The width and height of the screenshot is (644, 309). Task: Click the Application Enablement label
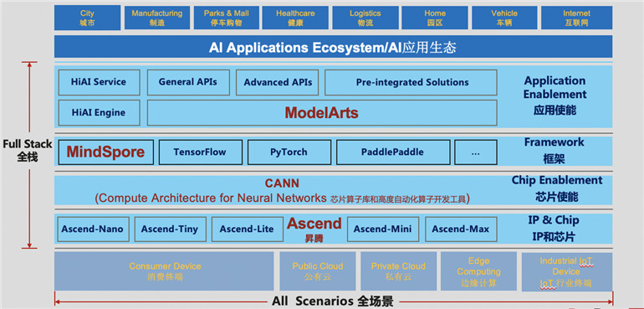click(555, 95)
